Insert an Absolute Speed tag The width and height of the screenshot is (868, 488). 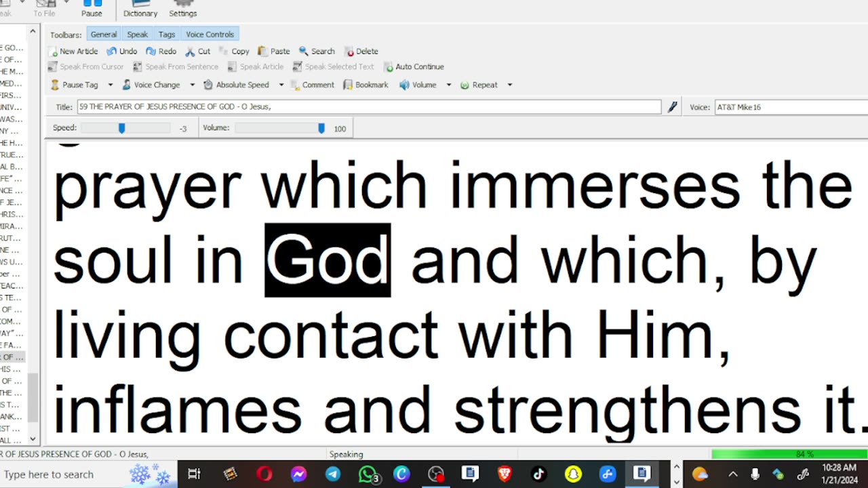click(236, 85)
